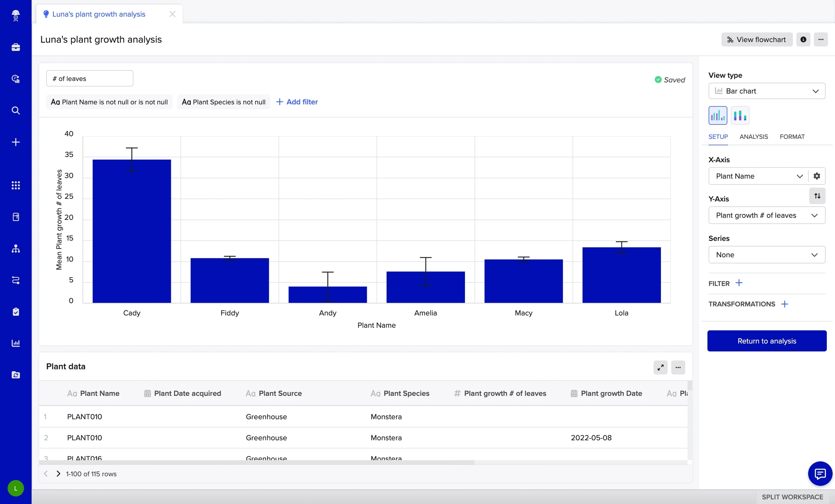835x504 pixels.
Task: Click the table's horizontal scrollbar
Action: (x=257, y=462)
